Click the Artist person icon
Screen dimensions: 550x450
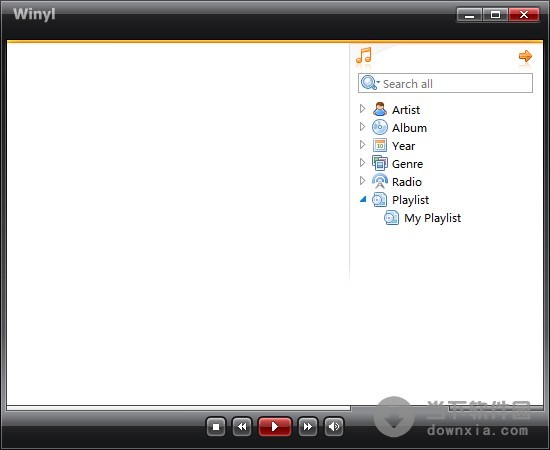click(380, 109)
